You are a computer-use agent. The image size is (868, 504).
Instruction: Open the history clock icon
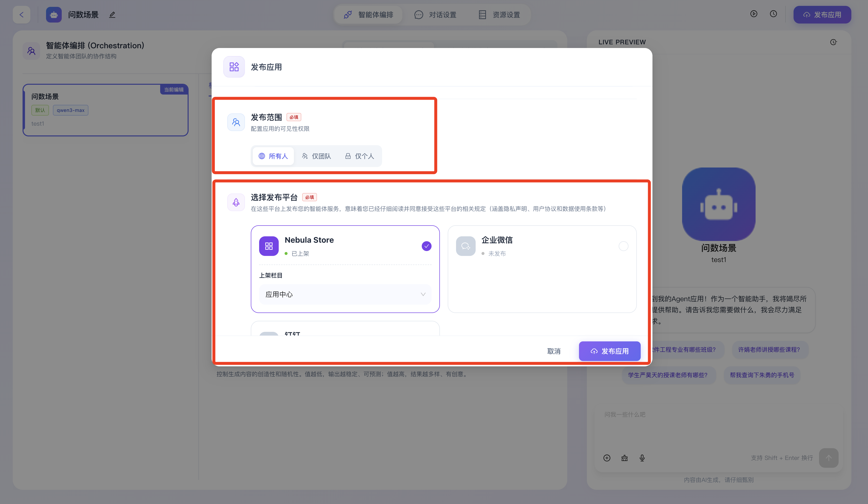coord(773,14)
